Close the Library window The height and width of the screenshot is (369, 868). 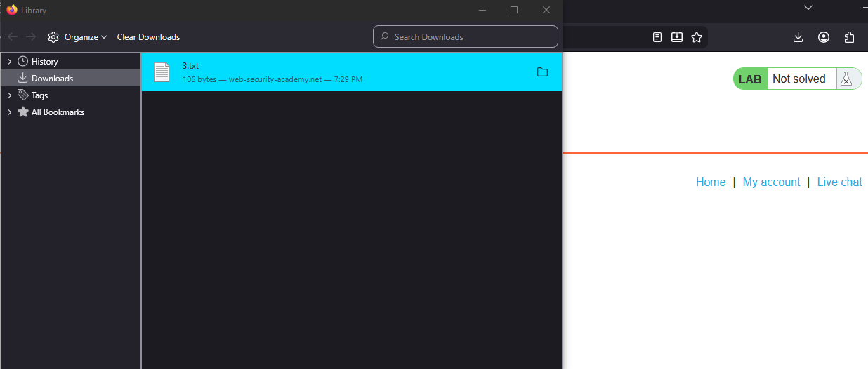(546, 10)
